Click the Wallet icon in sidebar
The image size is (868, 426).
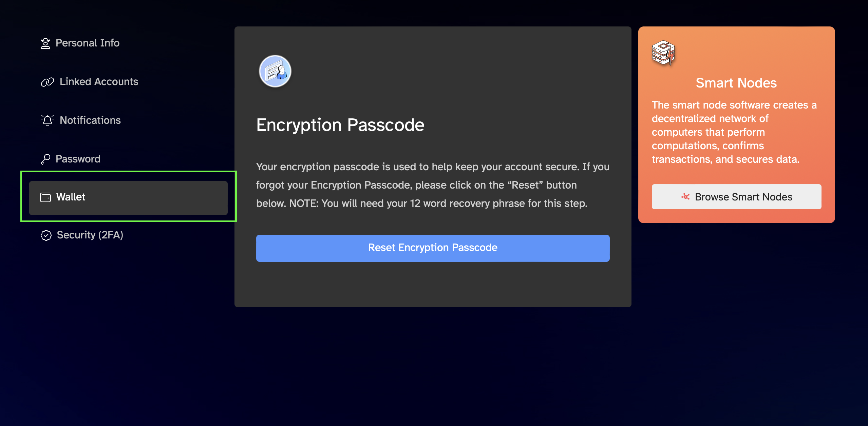tap(45, 197)
